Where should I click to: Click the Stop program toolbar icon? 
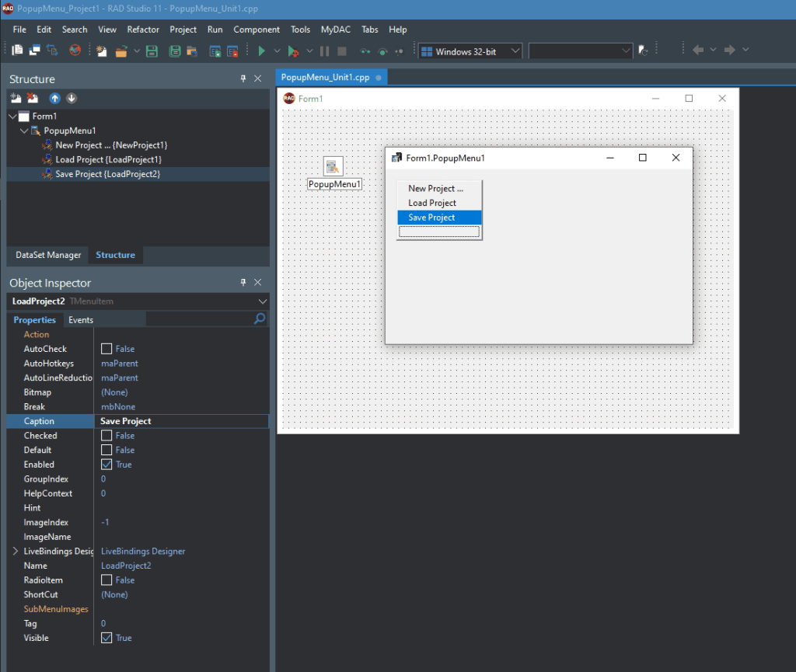point(342,50)
